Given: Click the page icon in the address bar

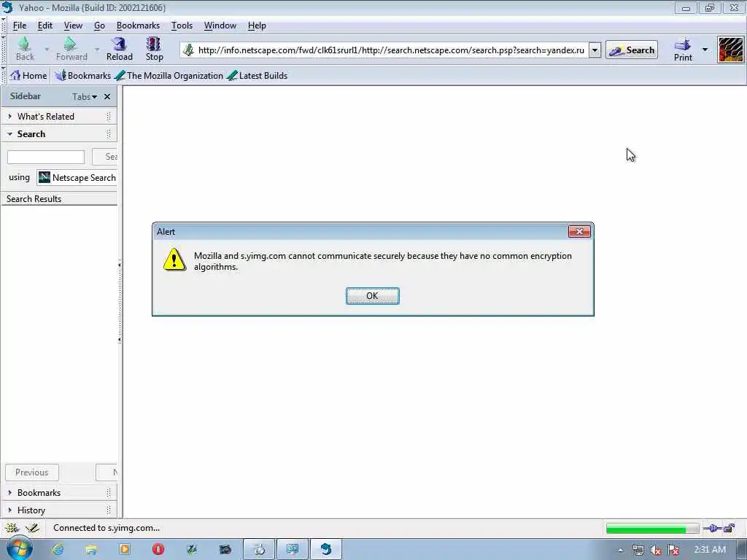Looking at the screenshot, I should pos(189,50).
